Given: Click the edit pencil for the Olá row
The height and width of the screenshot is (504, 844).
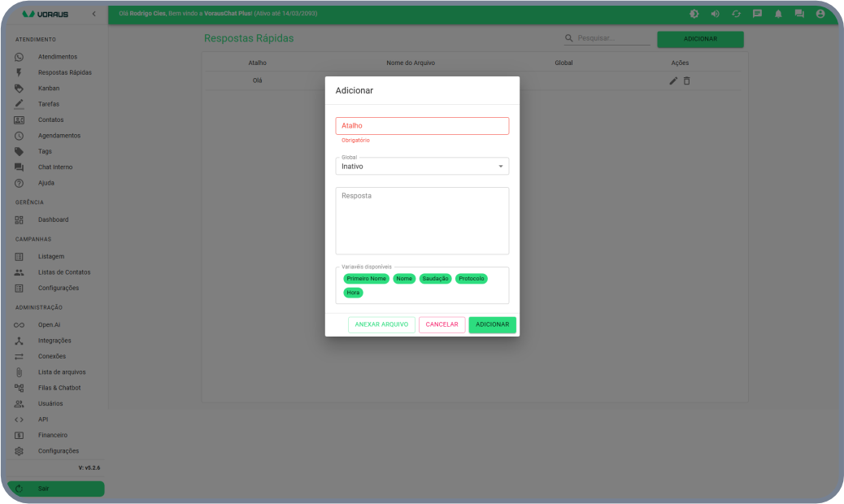Looking at the screenshot, I should (673, 80).
